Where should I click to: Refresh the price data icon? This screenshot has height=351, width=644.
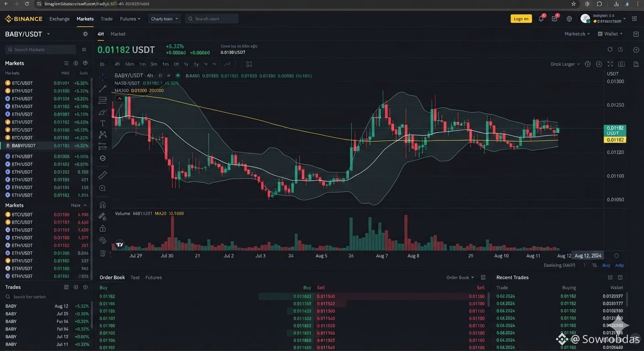tap(610, 49)
